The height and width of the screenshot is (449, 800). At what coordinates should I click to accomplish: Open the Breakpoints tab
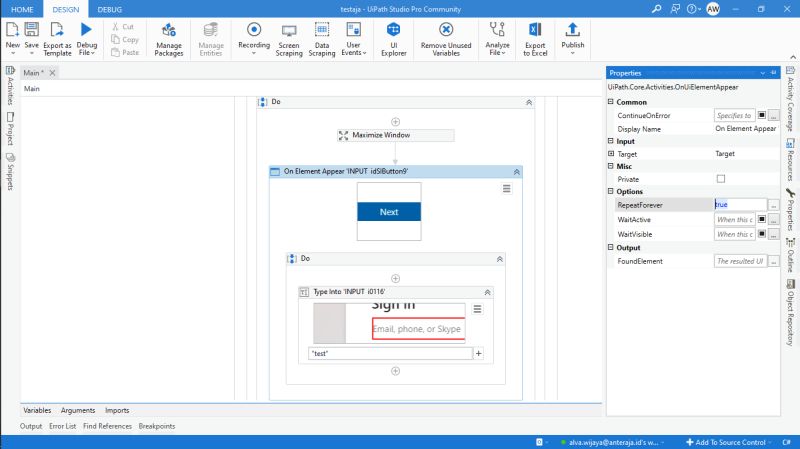coord(157,426)
